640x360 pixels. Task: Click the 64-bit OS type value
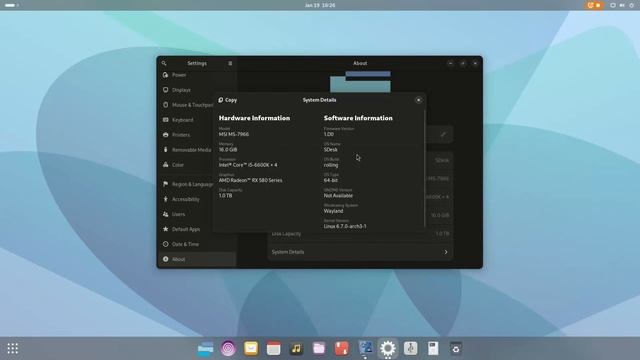pyautogui.click(x=331, y=180)
